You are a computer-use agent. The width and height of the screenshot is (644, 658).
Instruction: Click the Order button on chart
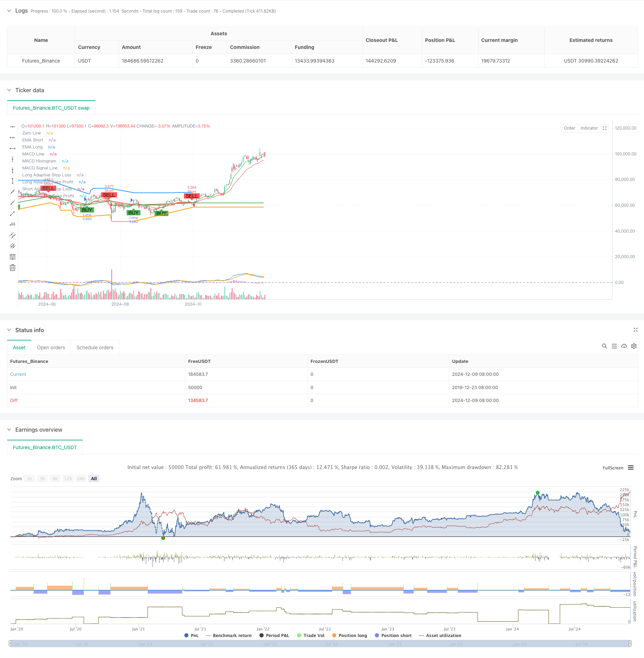569,128
